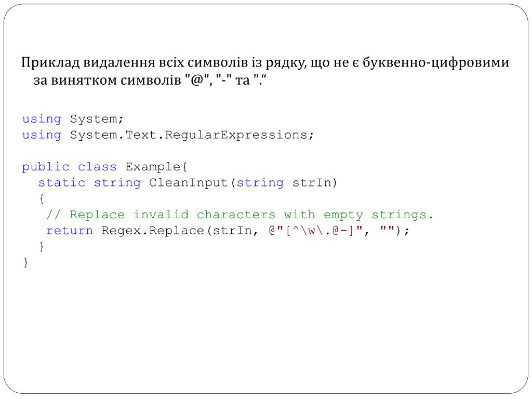Click the "static string CleanInput" method declaration

click(x=188, y=182)
